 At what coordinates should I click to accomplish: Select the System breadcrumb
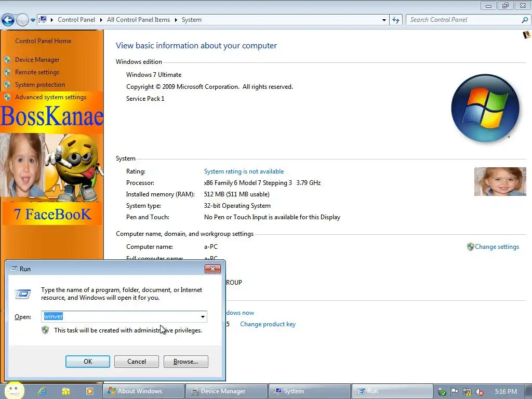click(x=192, y=20)
